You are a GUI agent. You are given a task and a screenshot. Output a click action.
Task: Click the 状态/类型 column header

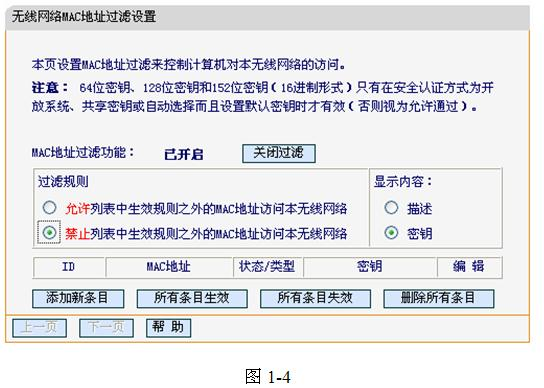[x=267, y=267]
